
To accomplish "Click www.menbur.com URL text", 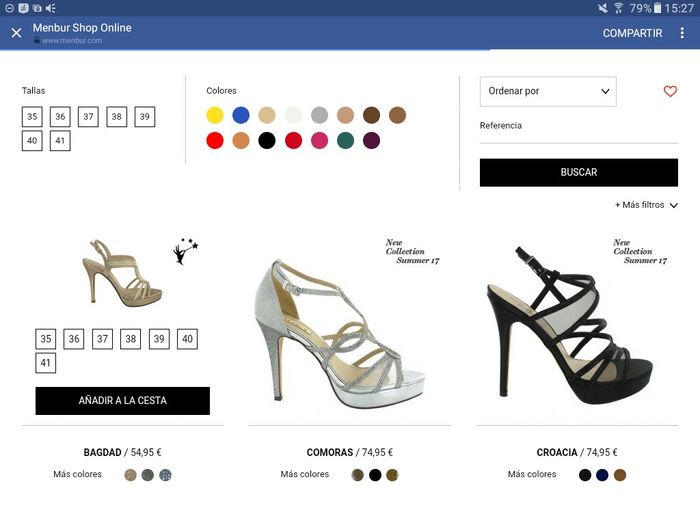I will click(72, 41).
